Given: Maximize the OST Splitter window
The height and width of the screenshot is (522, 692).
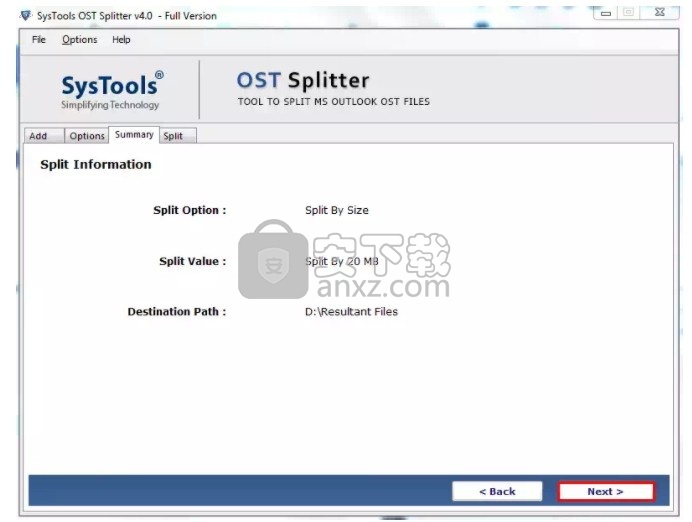Looking at the screenshot, I should pos(628,12).
